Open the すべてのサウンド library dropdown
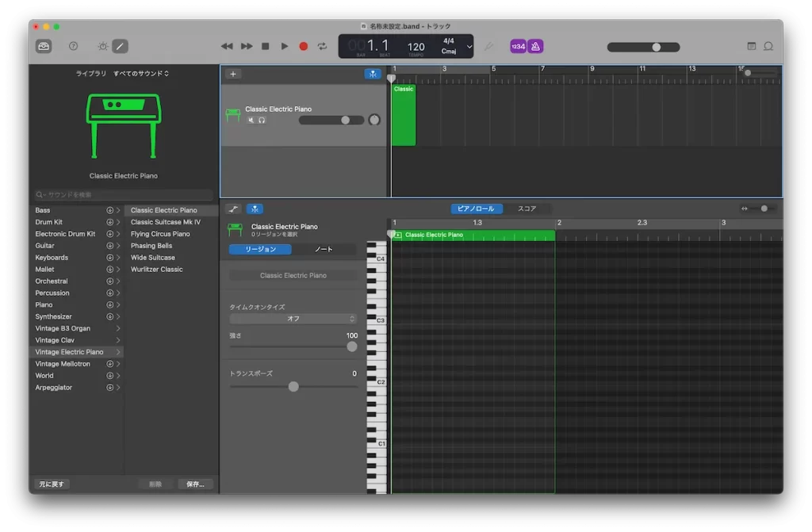Screen dimensions: 812x532 [x=141, y=74]
